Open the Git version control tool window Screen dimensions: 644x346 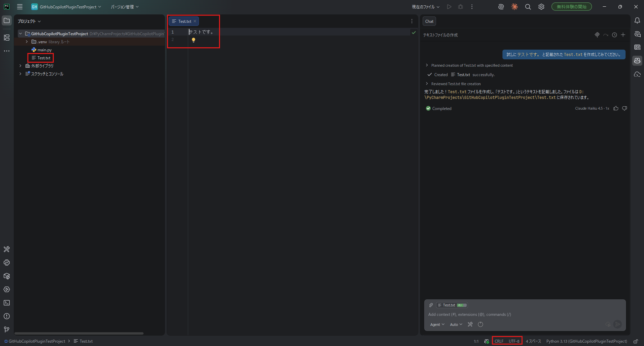tap(7, 330)
